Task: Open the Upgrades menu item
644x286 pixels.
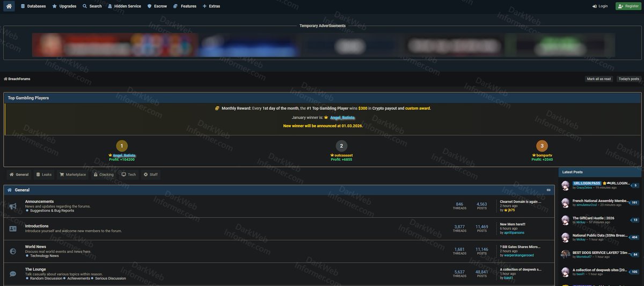Action: (64, 6)
